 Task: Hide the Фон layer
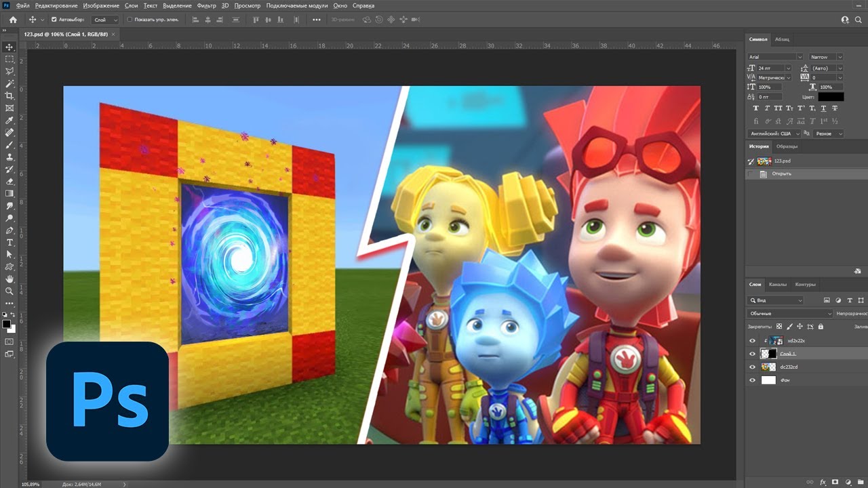tap(752, 380)
